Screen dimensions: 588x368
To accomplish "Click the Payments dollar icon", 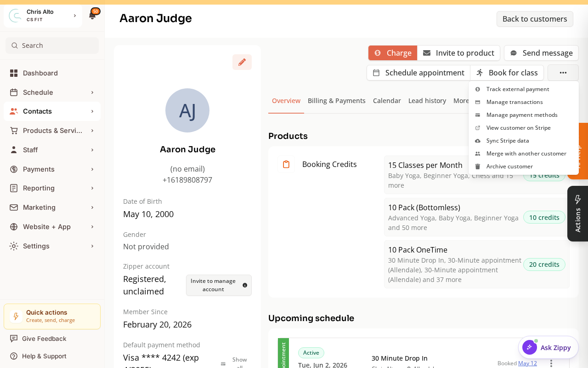I will (x=14, y=169).
